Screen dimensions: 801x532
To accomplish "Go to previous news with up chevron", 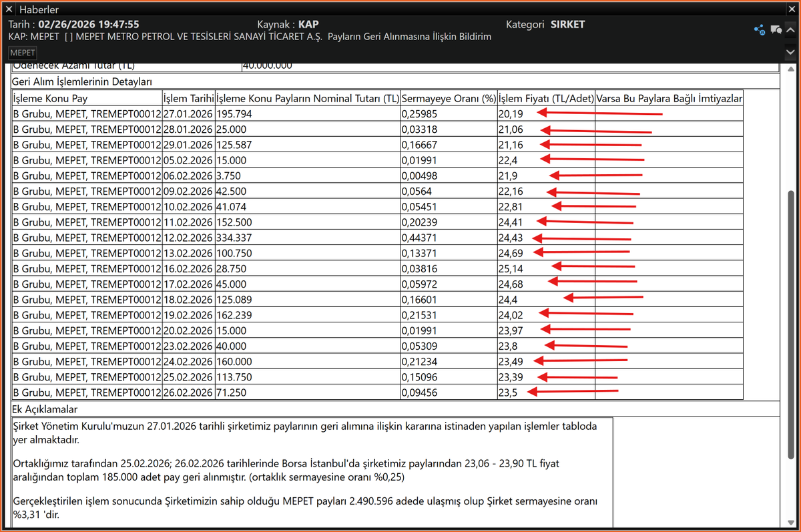I will (791, 29).
